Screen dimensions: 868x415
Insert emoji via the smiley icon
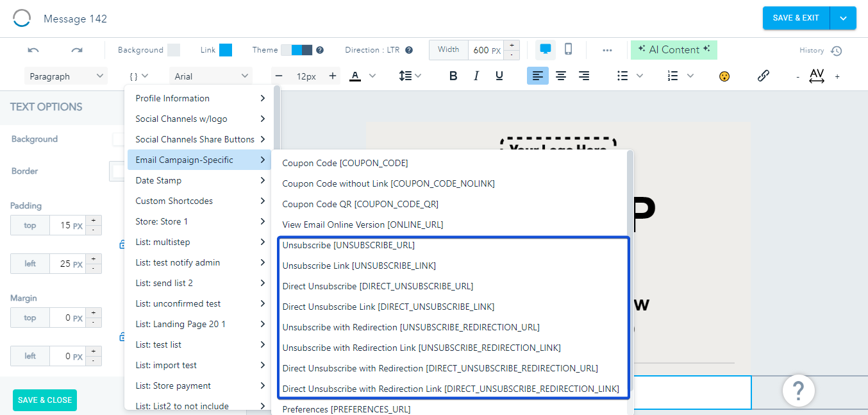pyautogui.click(x=724, y=76)
